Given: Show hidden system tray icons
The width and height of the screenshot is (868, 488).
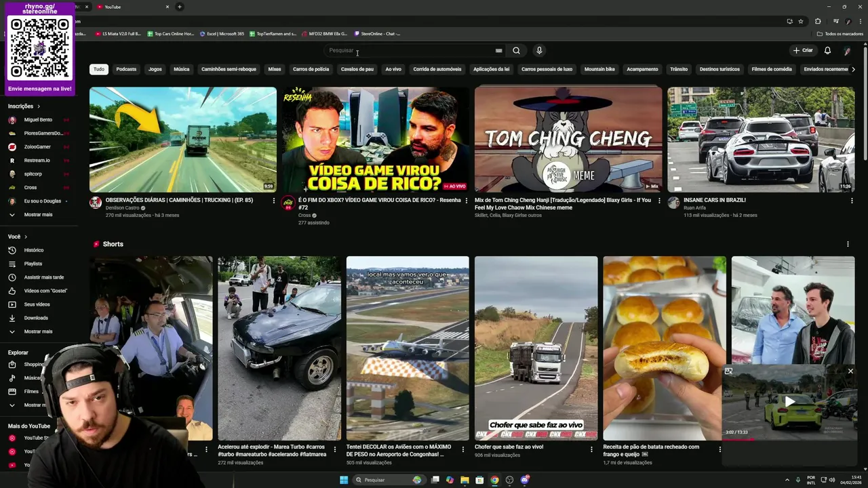Looking at the screenshot, I should (x=787, y=480).
